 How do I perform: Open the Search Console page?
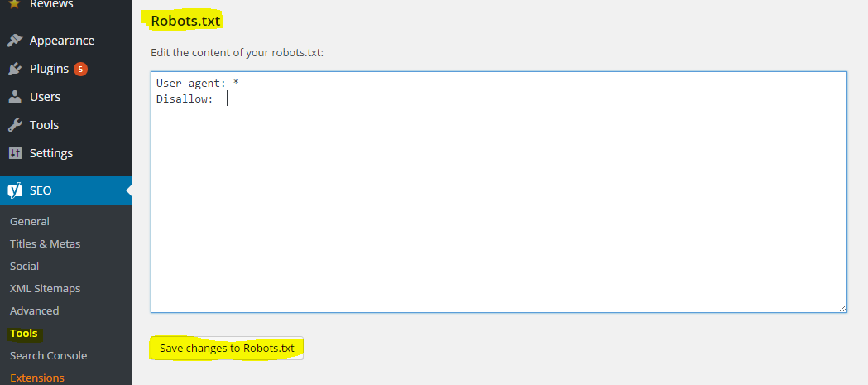click(48, 355)
